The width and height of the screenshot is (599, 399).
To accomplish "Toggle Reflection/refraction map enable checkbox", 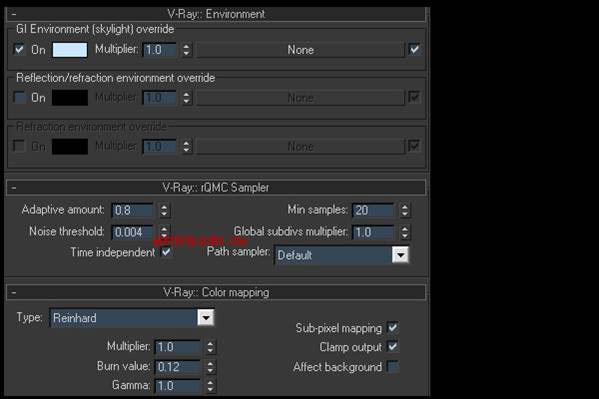I will [x=414, y=97].
